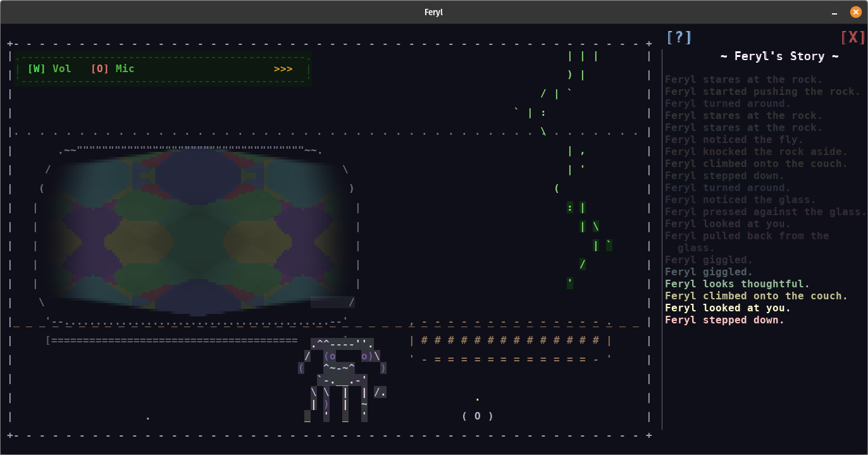The width and height of the screenshot is (868, 455).
Task: Close the story panel with [X]
Action: [x=853, y=37]
